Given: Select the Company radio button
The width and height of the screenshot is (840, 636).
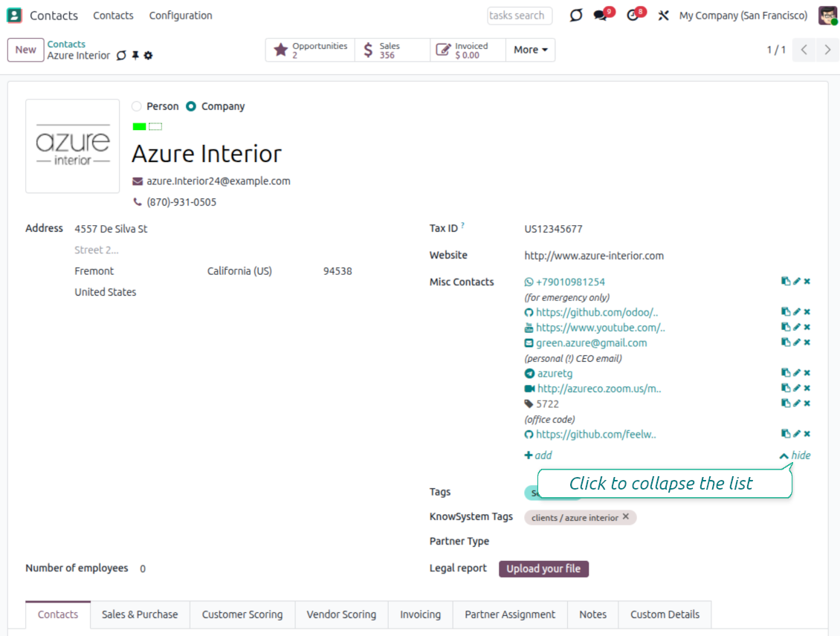Looking at the screenshot, I should click(x=191, y=106).
